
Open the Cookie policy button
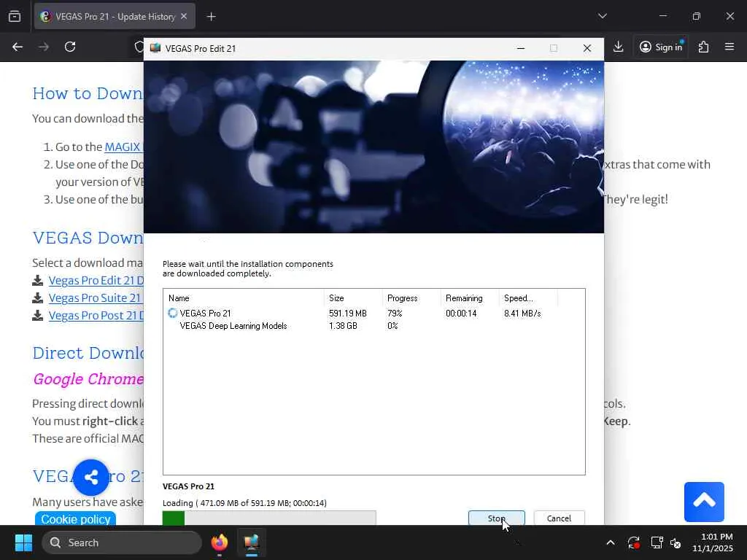pos(75,518)
